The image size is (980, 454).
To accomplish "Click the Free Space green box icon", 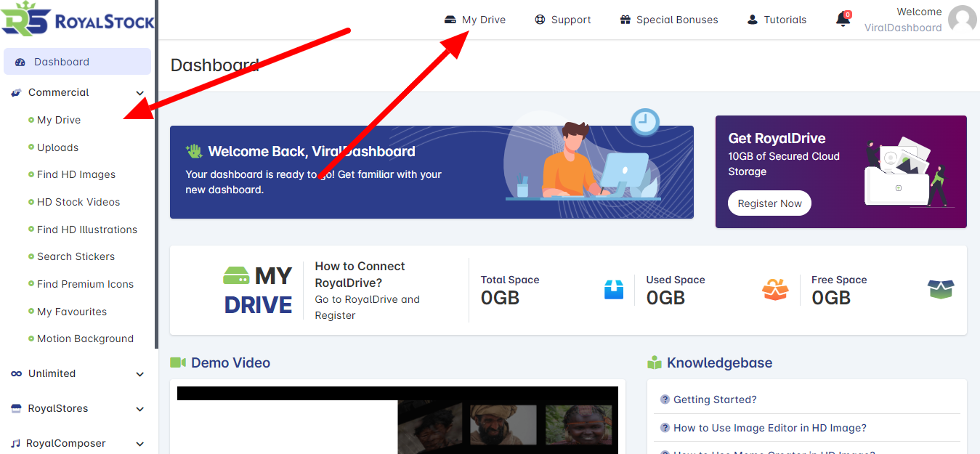I will [x=941, y=289].
